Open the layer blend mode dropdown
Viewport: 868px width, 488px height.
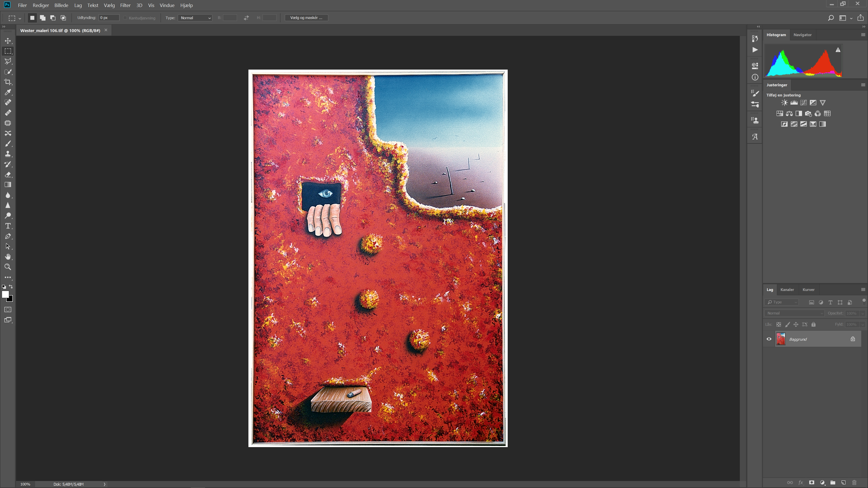point(794,313)
